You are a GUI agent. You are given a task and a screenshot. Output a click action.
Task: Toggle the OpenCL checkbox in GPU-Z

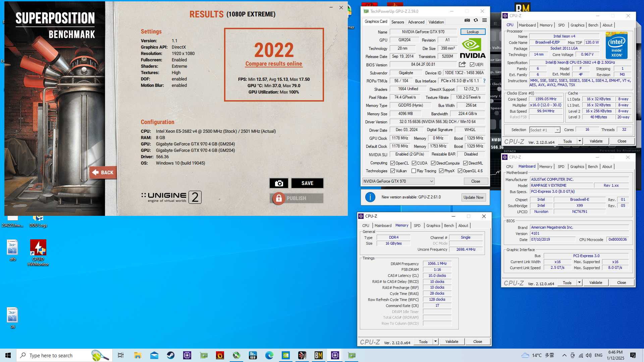(392, 163)
